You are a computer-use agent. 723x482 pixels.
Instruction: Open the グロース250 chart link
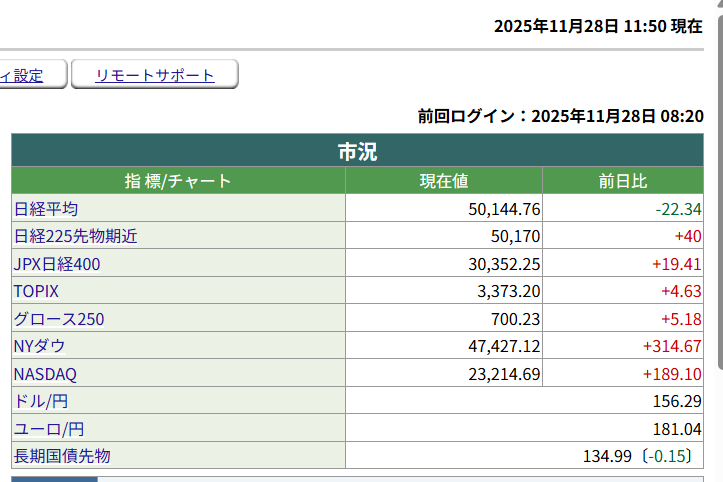59,319
